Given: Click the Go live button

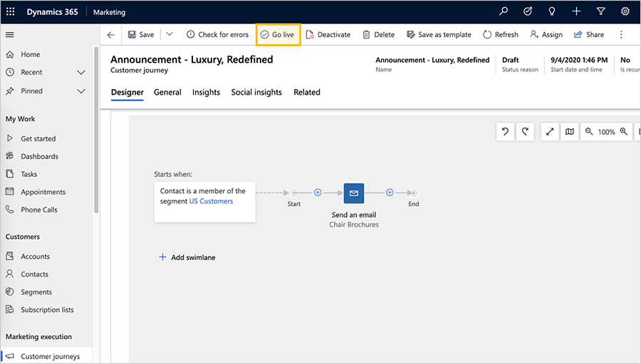Looking at the screenshot, I should [278, 35].
